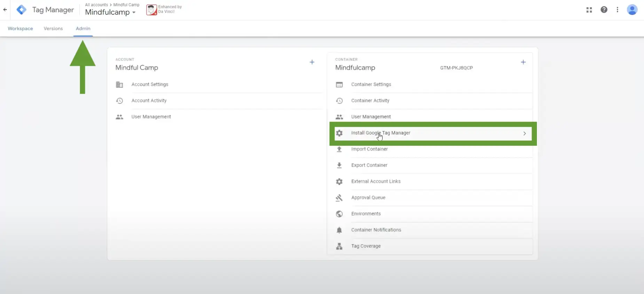Viewport: 644px width, 294px height.
Task: Click the container User Management people icon
Action: coord(339,117)
